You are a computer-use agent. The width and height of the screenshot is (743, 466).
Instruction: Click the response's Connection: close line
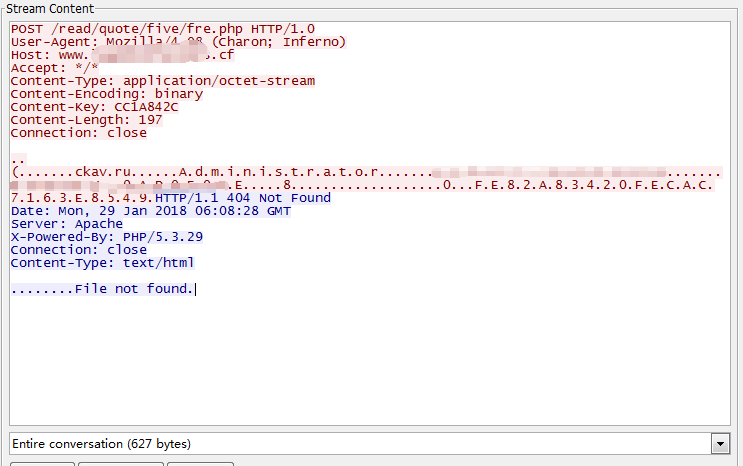point(79,250)
